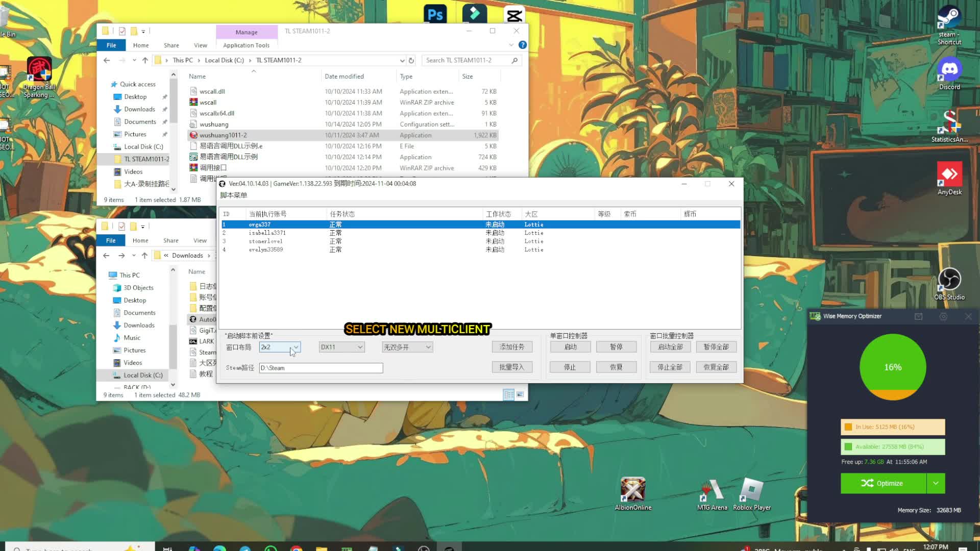The height and width of the screenshot is (551, 980).
Task: Open the DX11 dropdown
Action: pos(341,347)
